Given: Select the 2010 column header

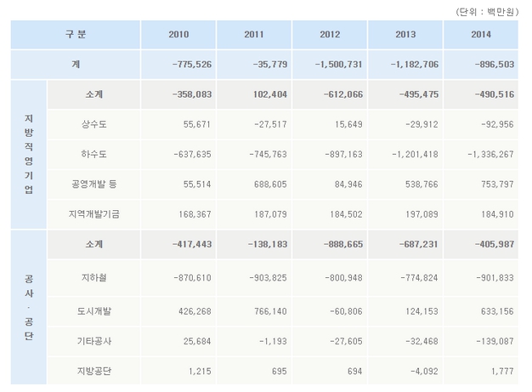Looking at the screenshot, I should click(178, 34).
